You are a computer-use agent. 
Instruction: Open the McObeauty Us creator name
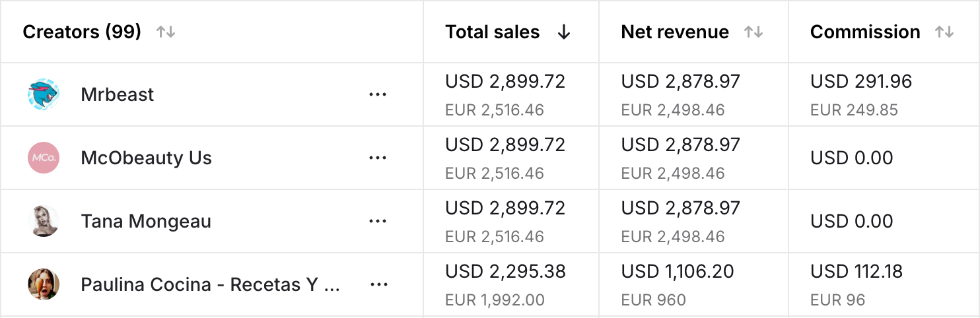click(x=146, y=158)
